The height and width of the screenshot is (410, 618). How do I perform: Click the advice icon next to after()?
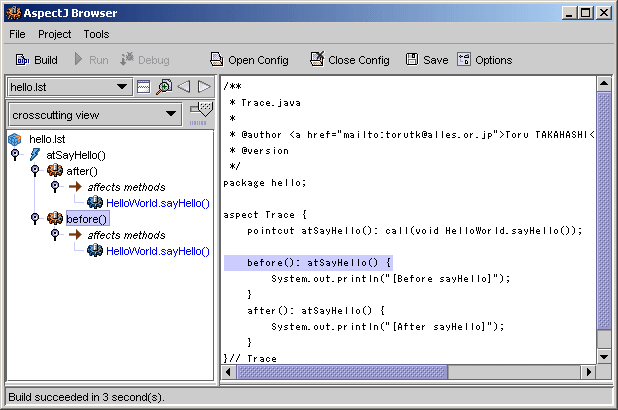tap(55, 171)
